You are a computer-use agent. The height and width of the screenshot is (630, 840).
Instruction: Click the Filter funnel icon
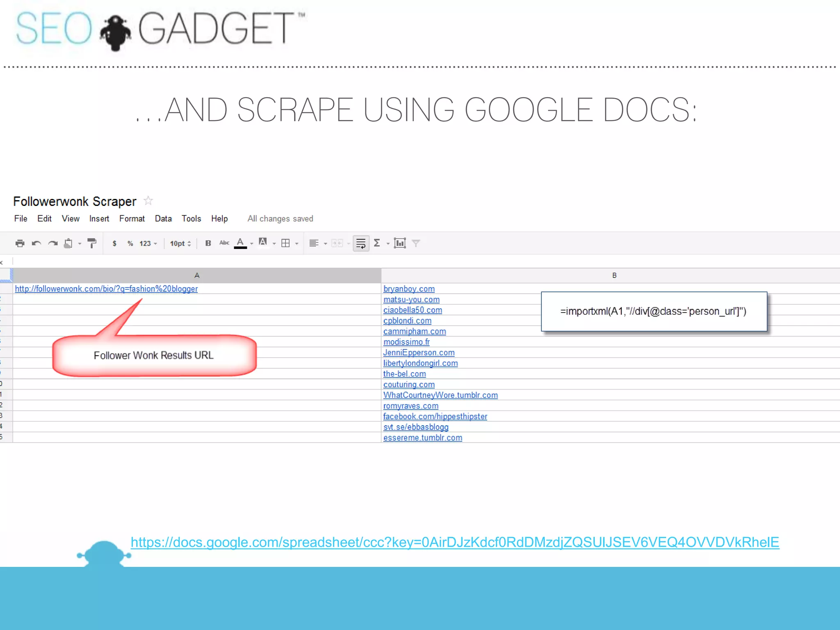[x=416, y=244]
